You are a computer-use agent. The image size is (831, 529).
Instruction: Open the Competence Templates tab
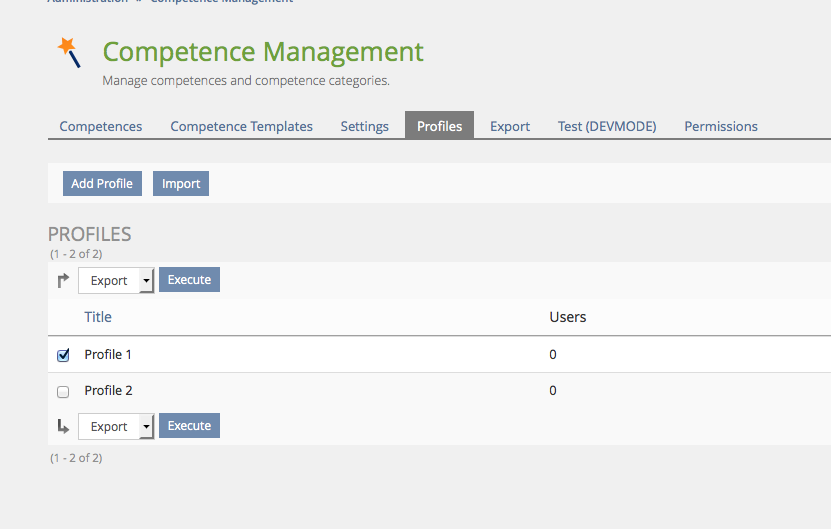241,126
